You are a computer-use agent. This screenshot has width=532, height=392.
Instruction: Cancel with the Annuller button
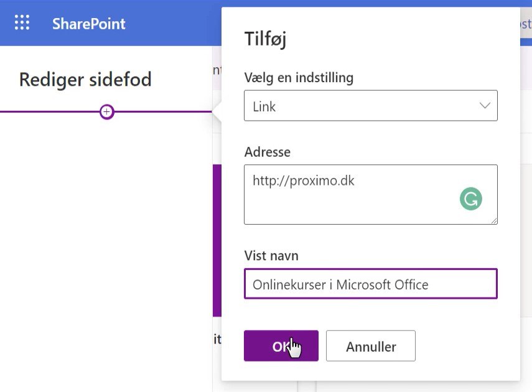click(x=370, y=346)
